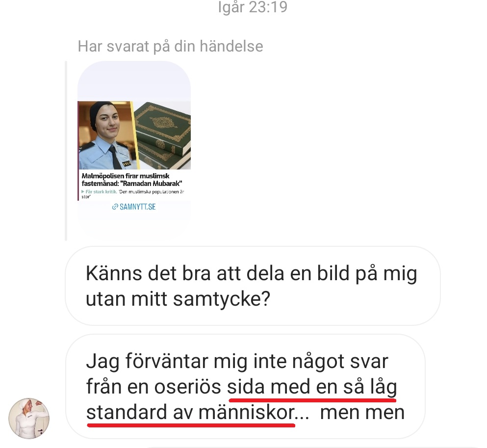Click the vertical gray reply quote bar
Screen dimensions: 487x448
pos(66,151)
